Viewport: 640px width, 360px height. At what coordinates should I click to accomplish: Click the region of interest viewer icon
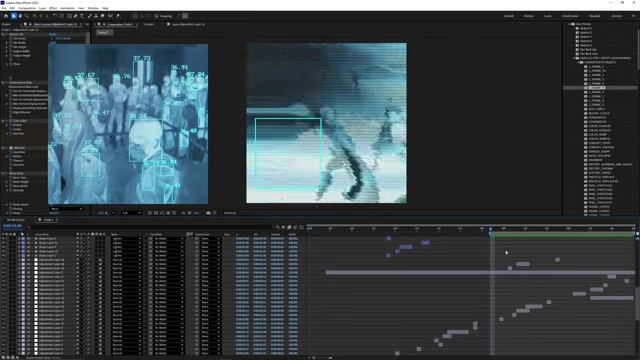(x=168, y=213)
